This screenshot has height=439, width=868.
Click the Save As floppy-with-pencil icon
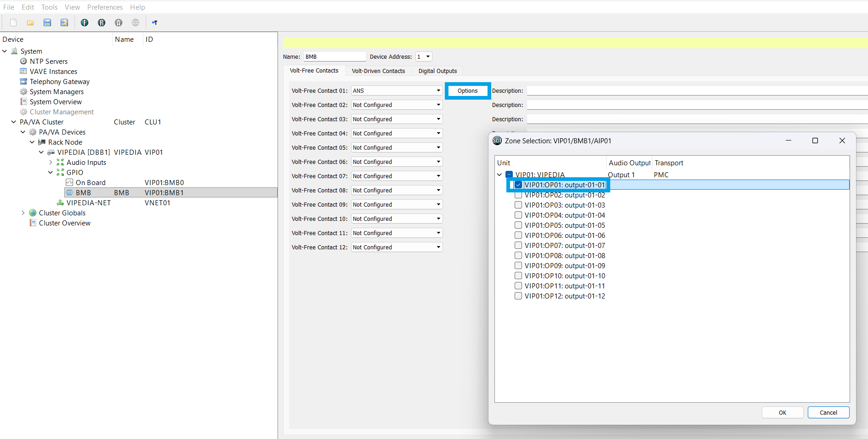(64, 23)
